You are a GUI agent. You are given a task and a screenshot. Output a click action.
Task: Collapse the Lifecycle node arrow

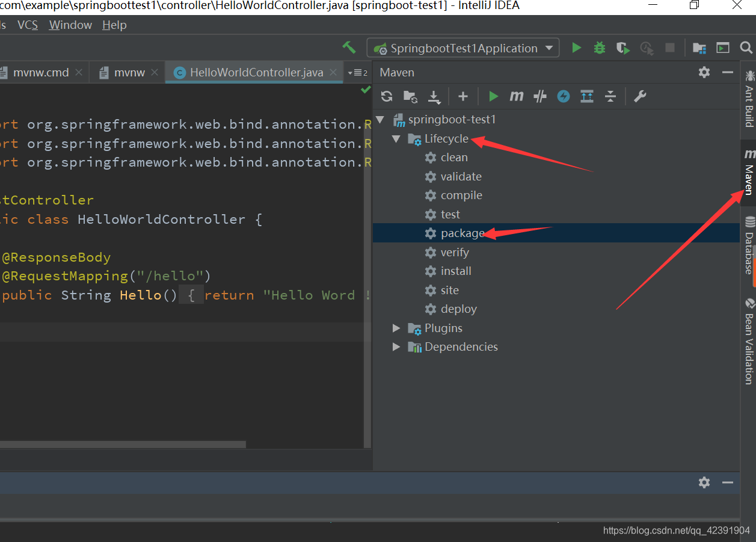[x=396, y=139]
